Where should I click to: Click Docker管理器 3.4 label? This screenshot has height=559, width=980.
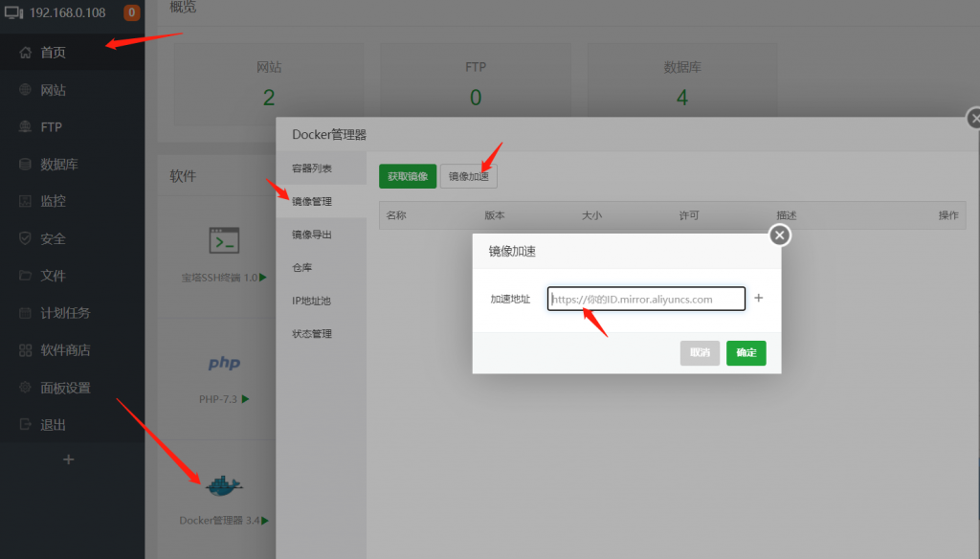click(x=219, y=520)
